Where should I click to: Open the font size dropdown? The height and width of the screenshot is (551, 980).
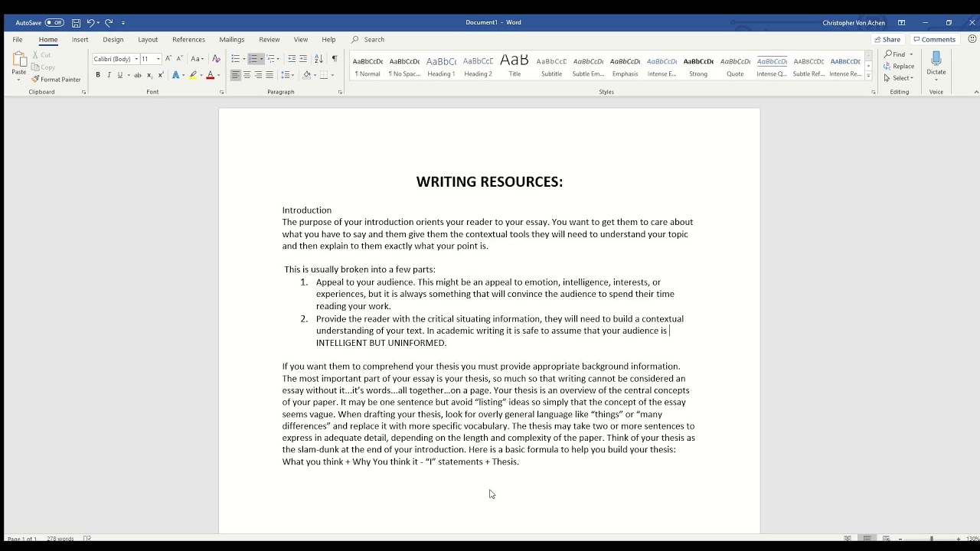tap(158, 59)
